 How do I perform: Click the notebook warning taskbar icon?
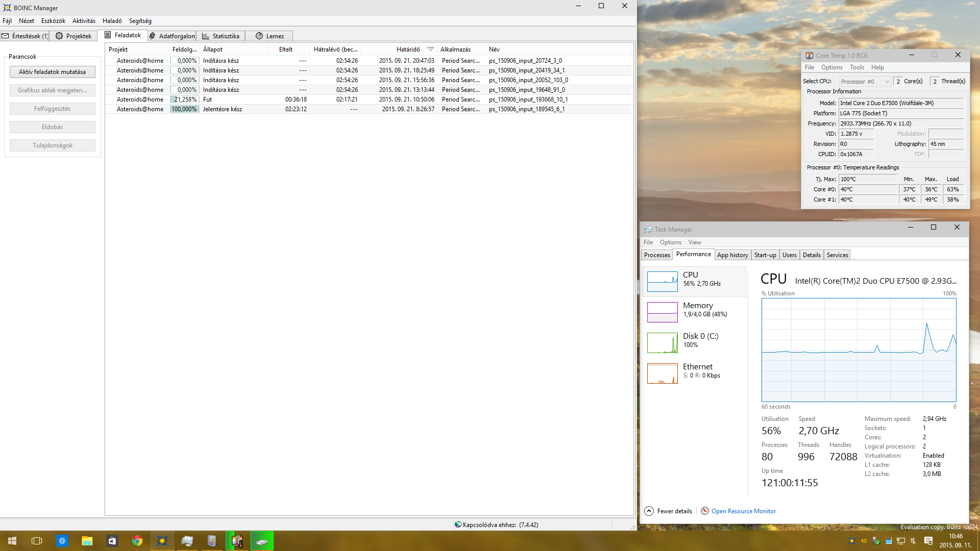pos(212,541)
